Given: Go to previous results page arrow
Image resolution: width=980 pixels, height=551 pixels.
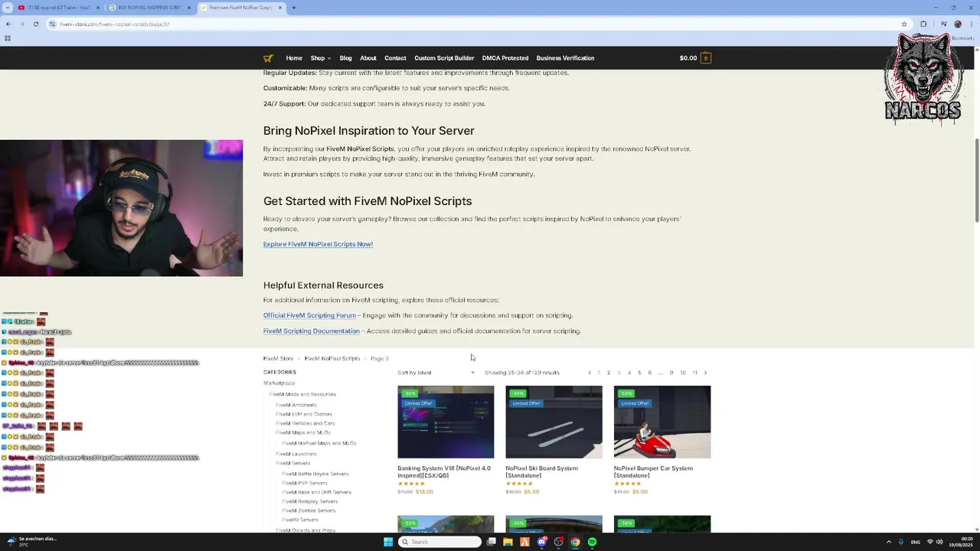Looking at the screenshot, I should tap(590, 373).
